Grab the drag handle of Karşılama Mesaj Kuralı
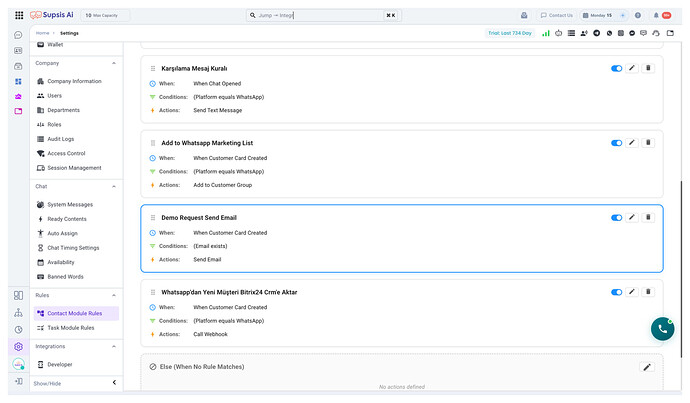The width and height of the screenshot is (690, 403). point(153,69)
